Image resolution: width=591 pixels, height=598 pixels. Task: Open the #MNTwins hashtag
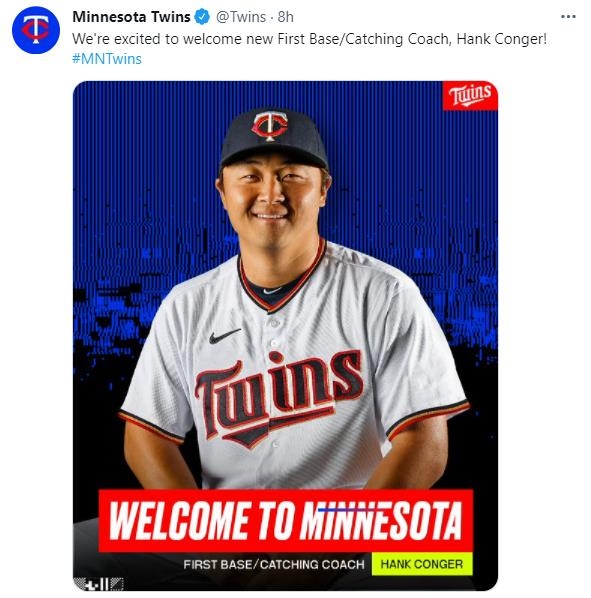107,59
